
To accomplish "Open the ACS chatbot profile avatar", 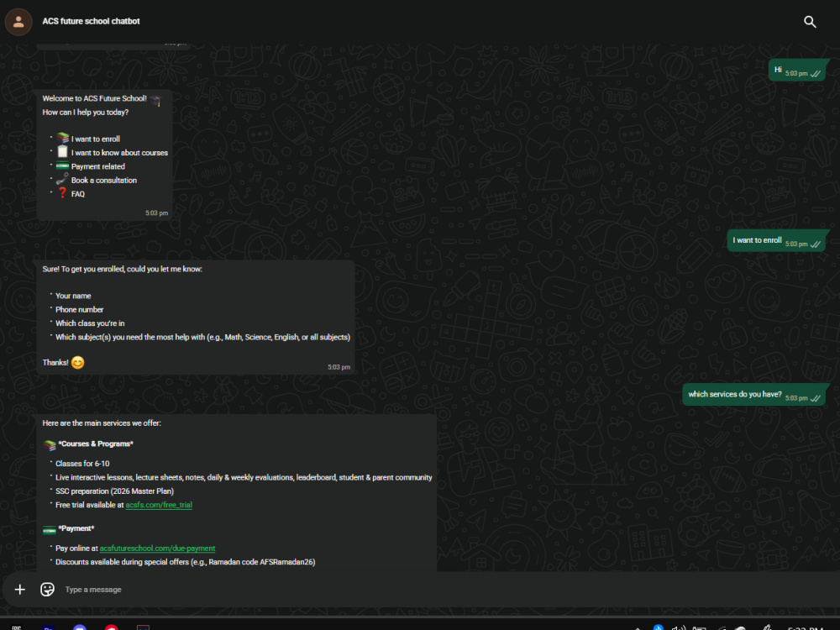I will point(18,22).
